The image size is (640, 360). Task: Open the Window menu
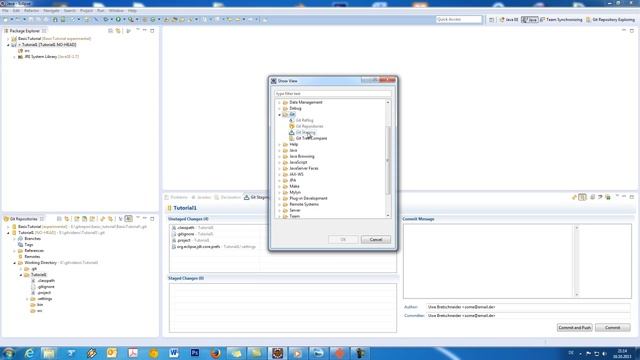coord(116,11)
